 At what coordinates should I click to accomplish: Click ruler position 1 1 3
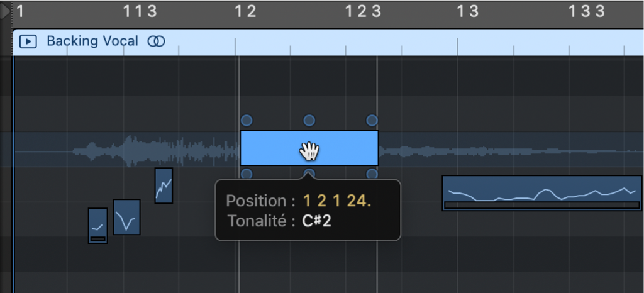click(140, 11)
